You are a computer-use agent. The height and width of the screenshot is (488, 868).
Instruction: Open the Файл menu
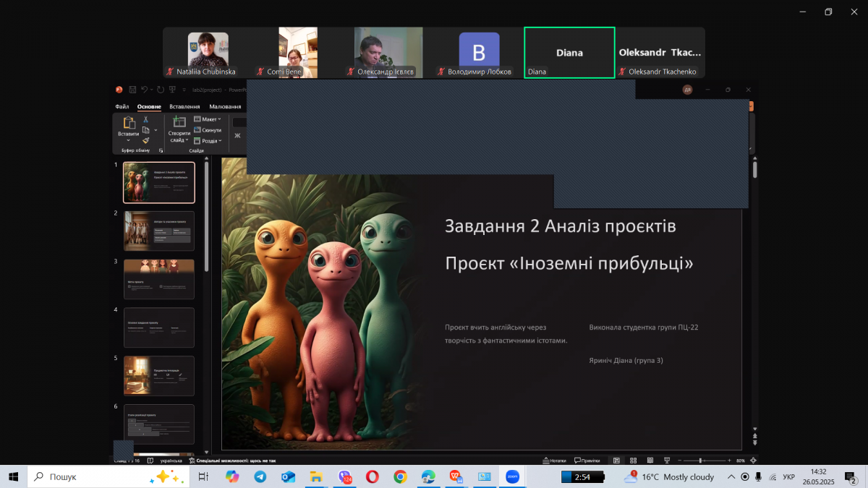tap(122, 107)
